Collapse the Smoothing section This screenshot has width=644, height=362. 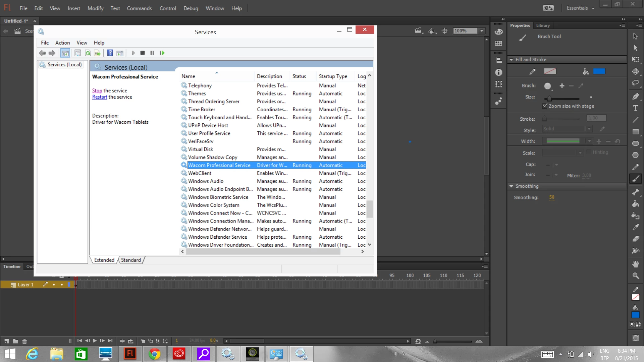(511, 186)
